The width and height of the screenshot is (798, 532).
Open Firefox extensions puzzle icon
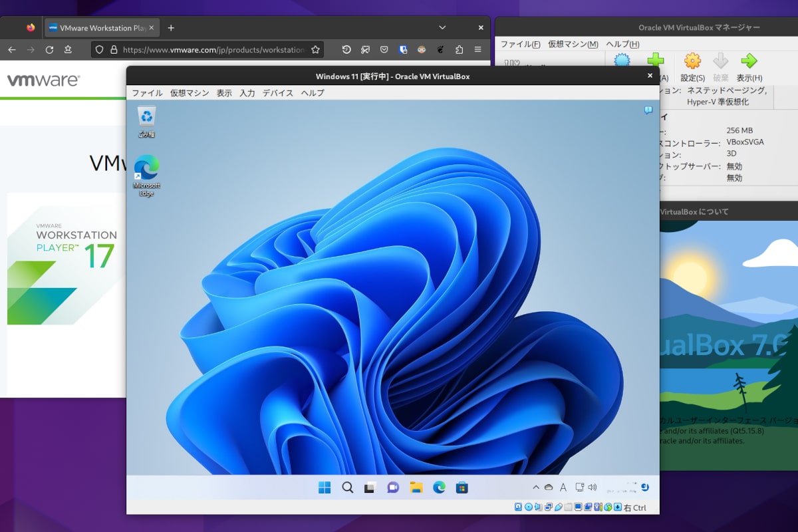click(459, 49)
